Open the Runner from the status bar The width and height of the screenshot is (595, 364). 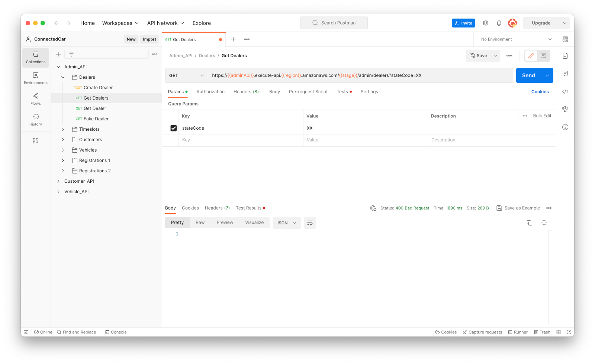(x=518, y=332)
